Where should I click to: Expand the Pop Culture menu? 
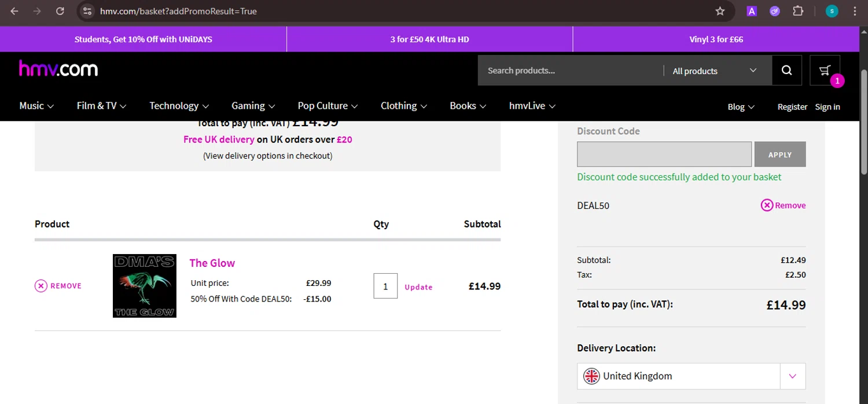coord(328,106)
